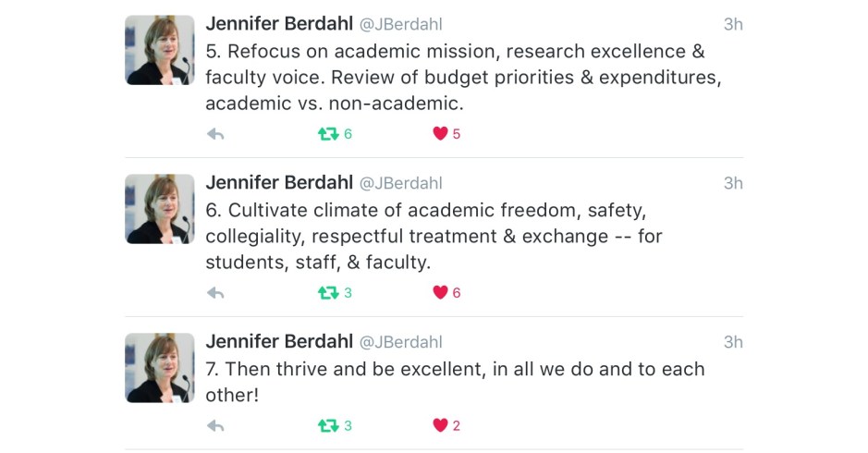Viewport: 868px width, 453px height.
Task: Like the 'Then thrive and be excellent' tweet
Action: click(x=441, y=426)
